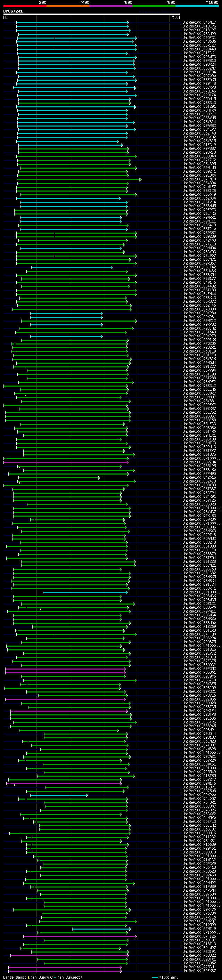222x980 pixels.
Task: Click the purple segment of the identity legend
Action: 111,7
